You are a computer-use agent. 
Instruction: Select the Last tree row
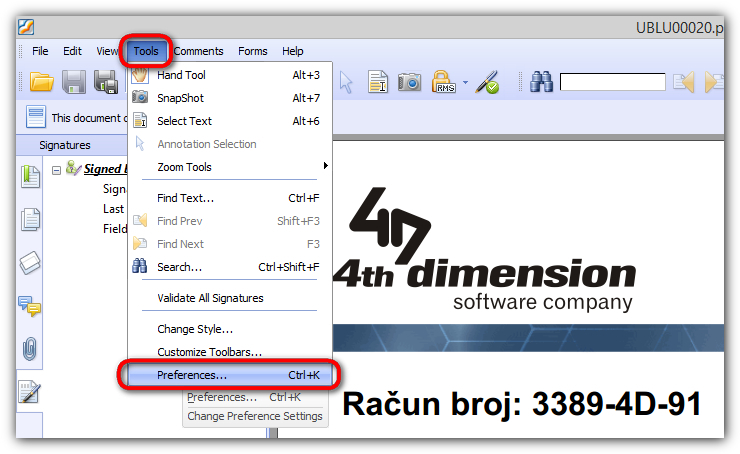click(113, 209)
